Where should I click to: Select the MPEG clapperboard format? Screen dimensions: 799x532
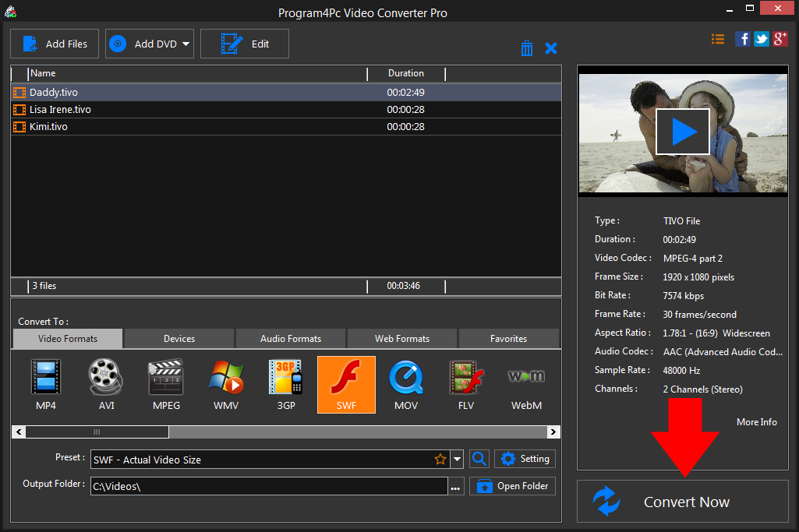166,385
